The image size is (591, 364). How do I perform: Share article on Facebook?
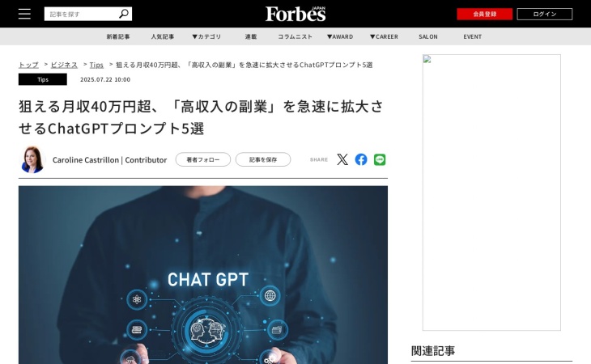coord(361,159)
